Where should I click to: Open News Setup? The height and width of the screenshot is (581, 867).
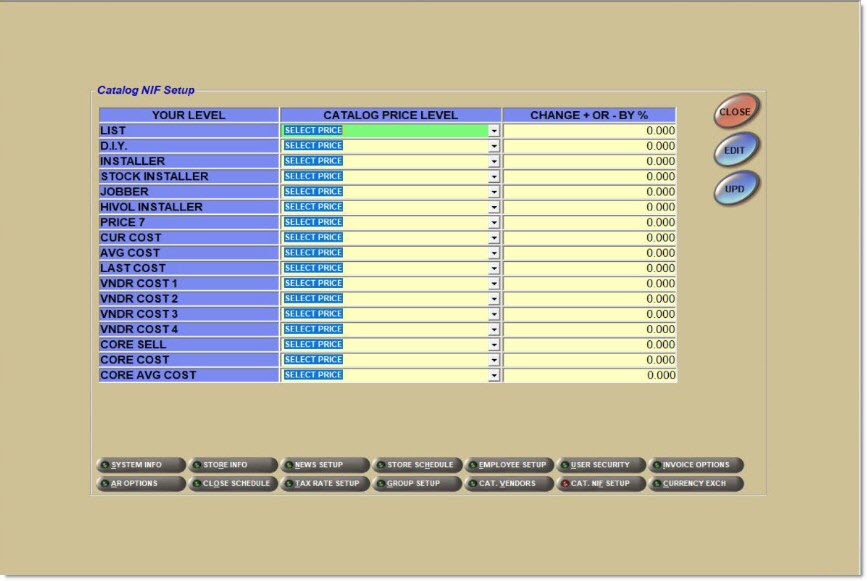coord(325,465)
